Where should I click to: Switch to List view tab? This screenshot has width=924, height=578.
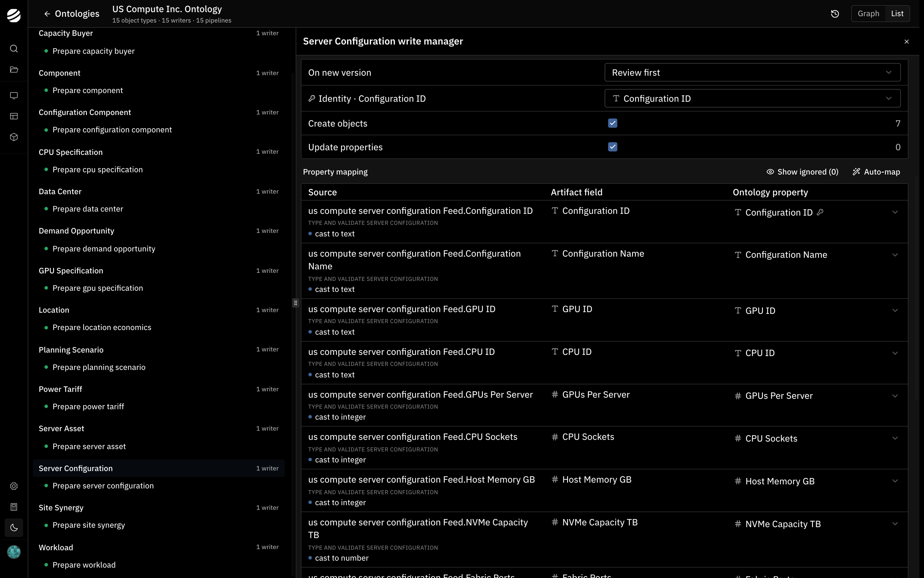[x=897, y=14]
